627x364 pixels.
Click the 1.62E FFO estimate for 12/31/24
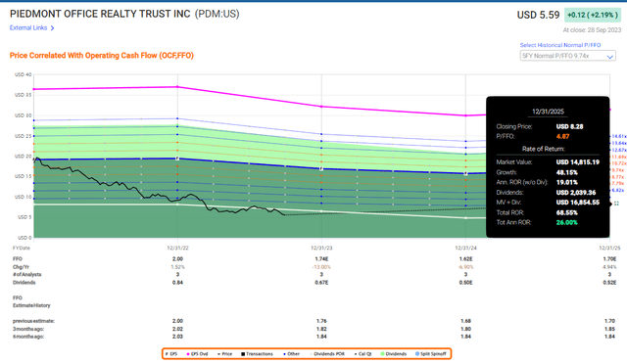click(465, 259)
